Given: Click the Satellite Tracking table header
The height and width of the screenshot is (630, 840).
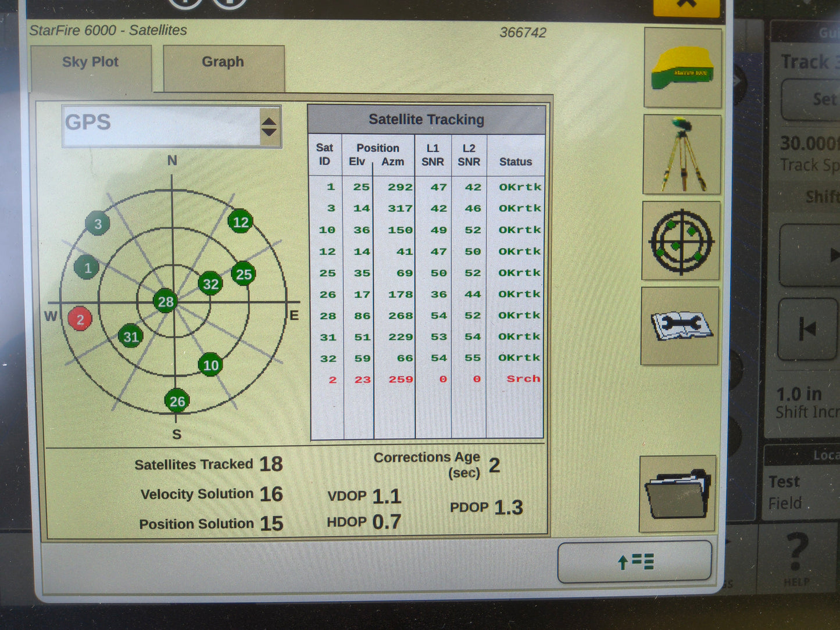Looking at the screenshot, I should (426, 119).
